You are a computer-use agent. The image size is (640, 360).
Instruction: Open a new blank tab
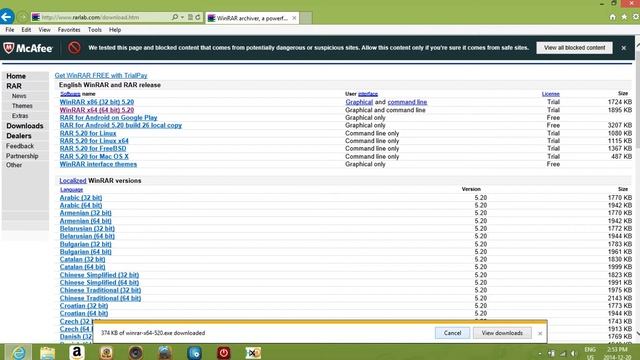(306, 18)
